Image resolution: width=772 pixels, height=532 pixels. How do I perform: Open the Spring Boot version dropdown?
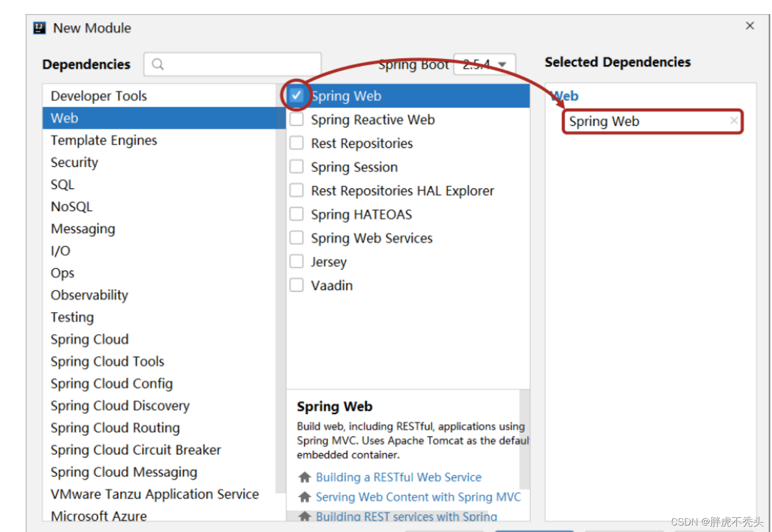coord(485,64)
